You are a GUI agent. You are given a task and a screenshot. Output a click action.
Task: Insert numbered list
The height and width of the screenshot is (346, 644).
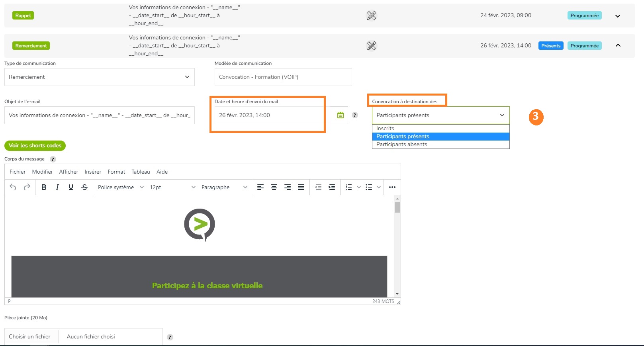click(348, 187)
